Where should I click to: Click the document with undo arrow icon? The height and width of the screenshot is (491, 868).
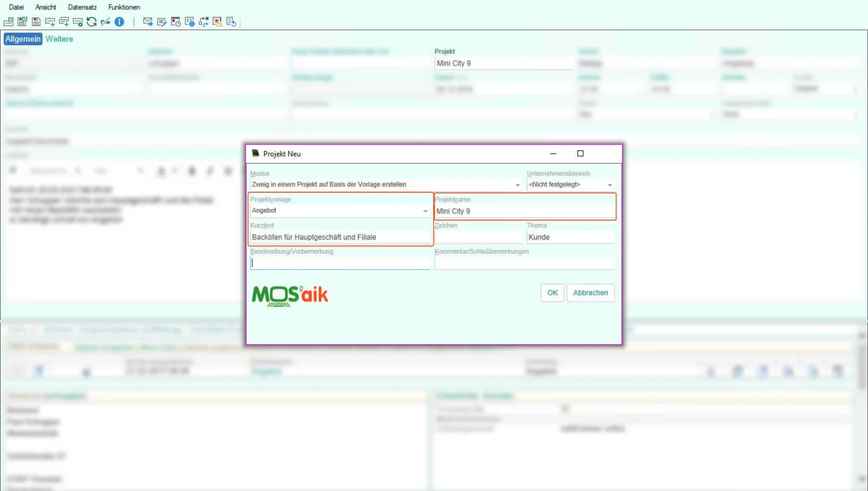231,22
